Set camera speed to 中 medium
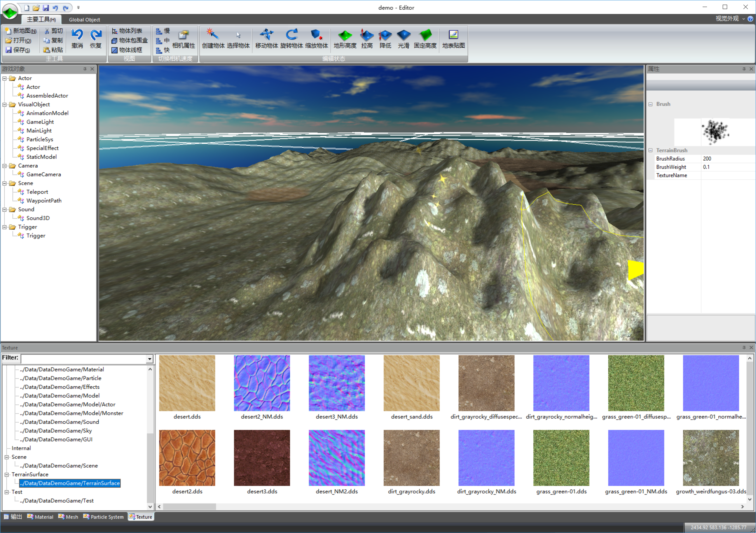756x533 pixels. coord(163,40)
